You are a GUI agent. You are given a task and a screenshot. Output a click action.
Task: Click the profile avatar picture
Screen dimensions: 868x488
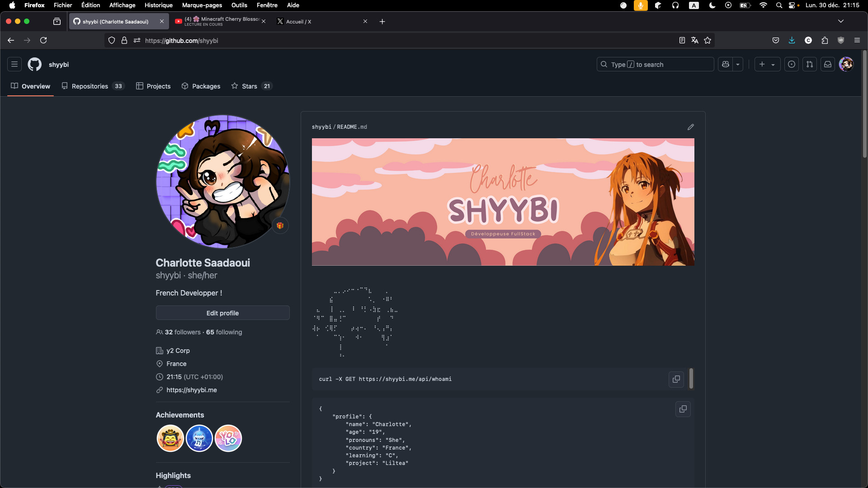pyautogui.click(x=223, y=181)
